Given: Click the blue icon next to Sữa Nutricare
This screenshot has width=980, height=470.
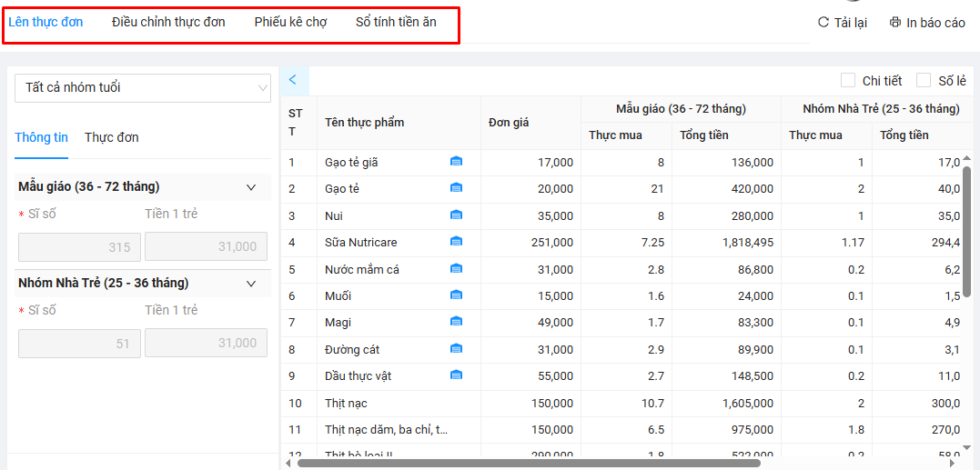Looking at the screenshot, I should [x=456, y=242].
